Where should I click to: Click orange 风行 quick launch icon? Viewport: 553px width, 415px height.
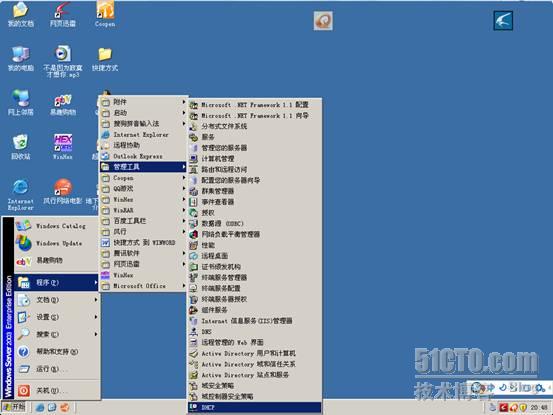point(65,408)
